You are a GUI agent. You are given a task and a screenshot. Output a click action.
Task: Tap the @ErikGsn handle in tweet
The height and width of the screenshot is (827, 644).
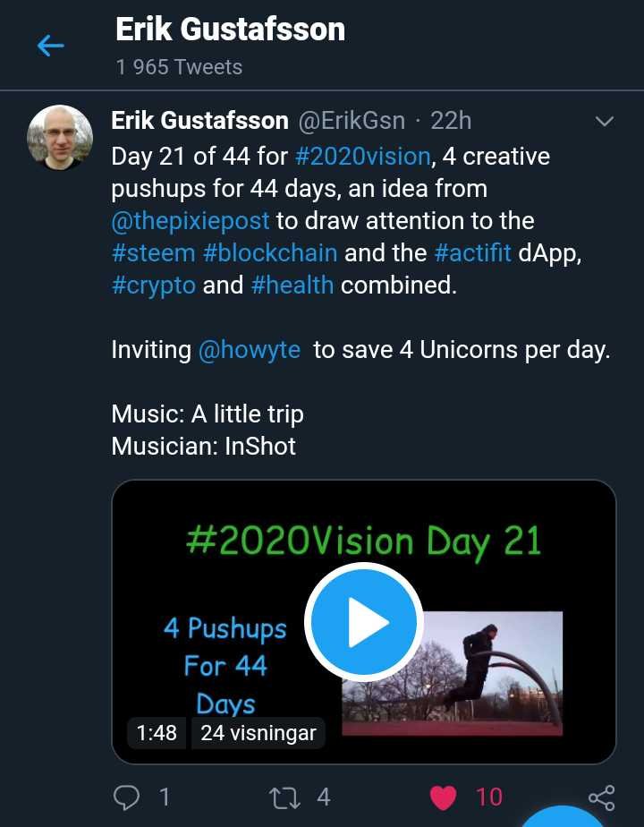point(350,120)
